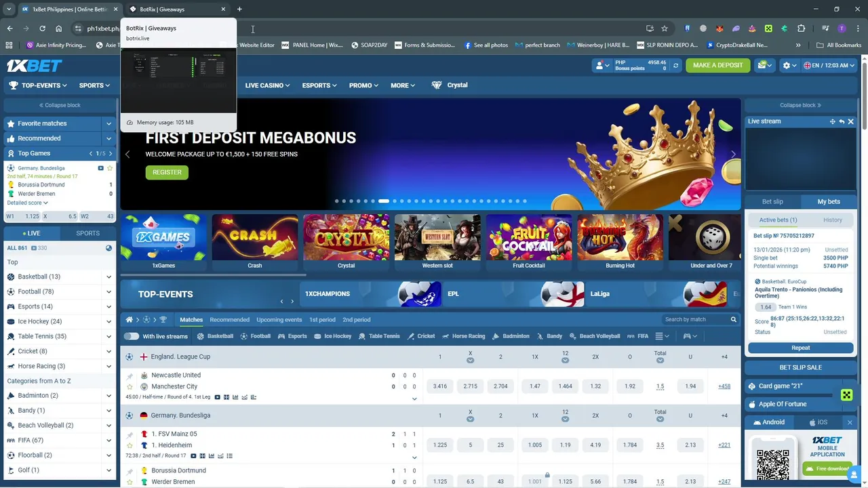Open +458 more markets link
This screenshot has width=868, height=488.
tap(724, 386)
